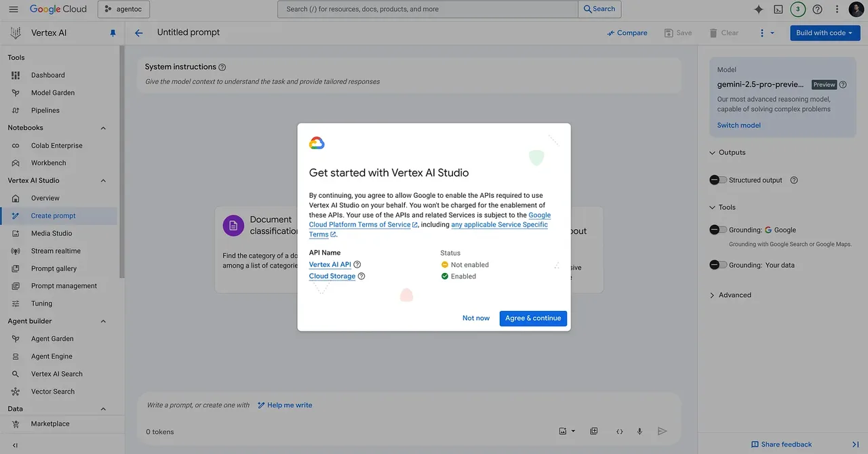This screenshot has width=868, height=454.
Task: Click the Gemini AI sparkle icon
Action: coord(759,9)
